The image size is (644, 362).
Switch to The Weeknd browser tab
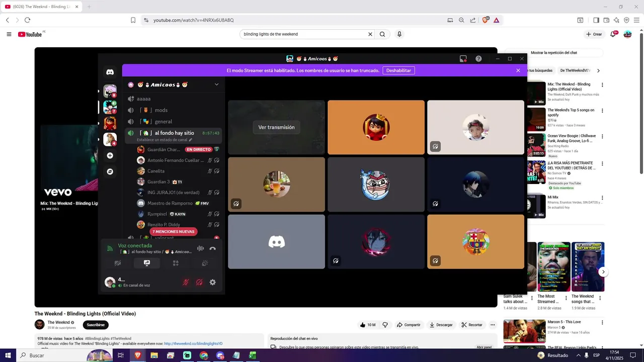point(41,7)
